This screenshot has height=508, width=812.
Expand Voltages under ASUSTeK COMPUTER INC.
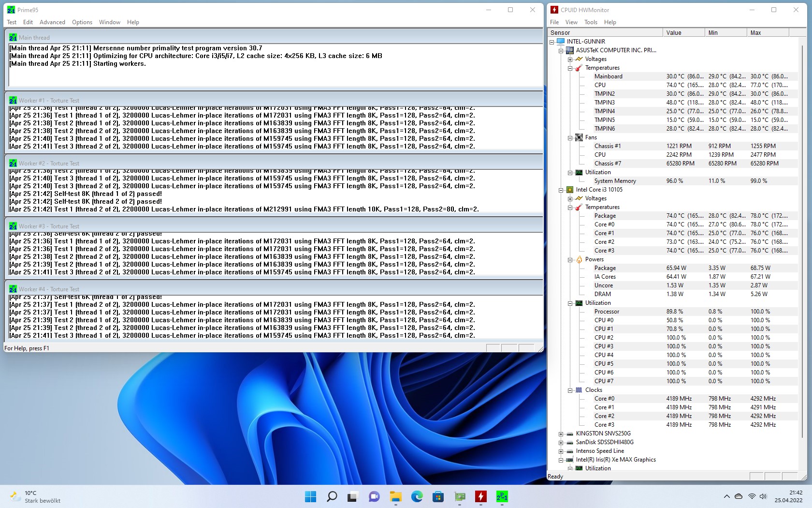click(x=570, y=60)
